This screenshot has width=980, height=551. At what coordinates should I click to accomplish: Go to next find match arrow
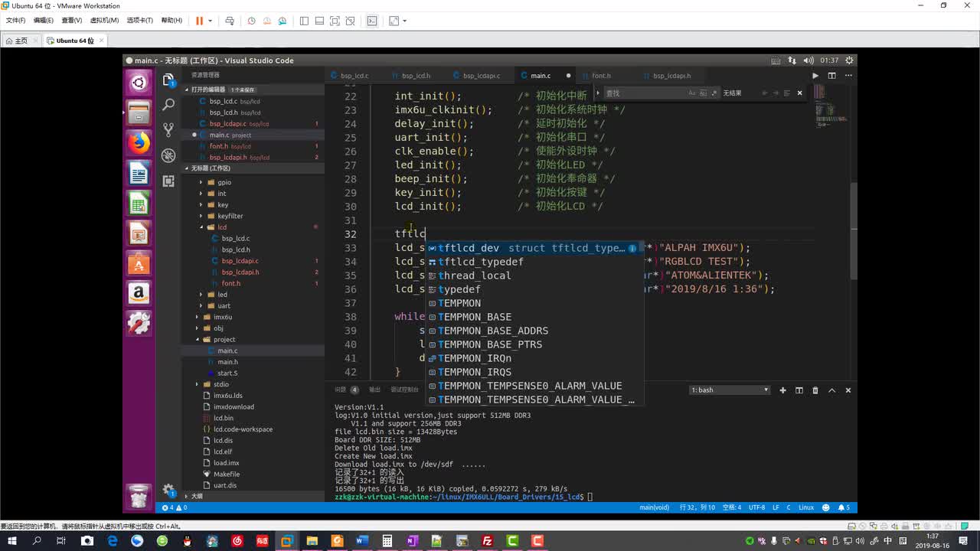pyautogui.click(x=776, y=93)
